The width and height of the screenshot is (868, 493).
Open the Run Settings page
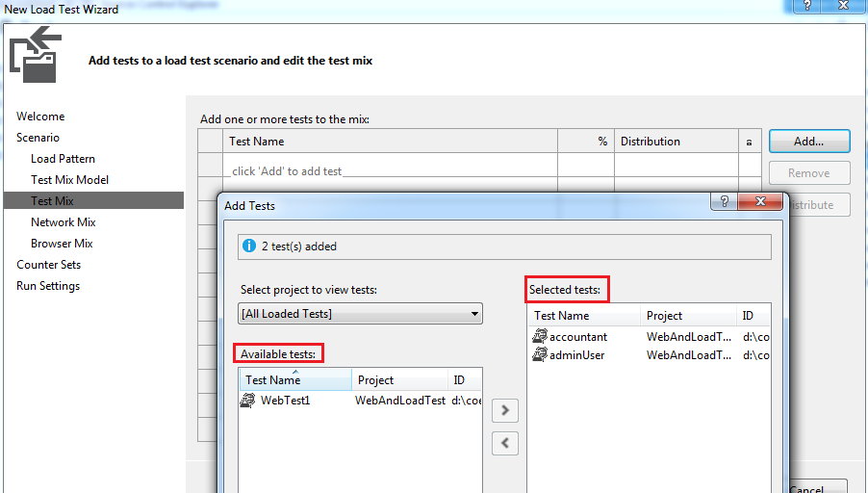point(48,286)
